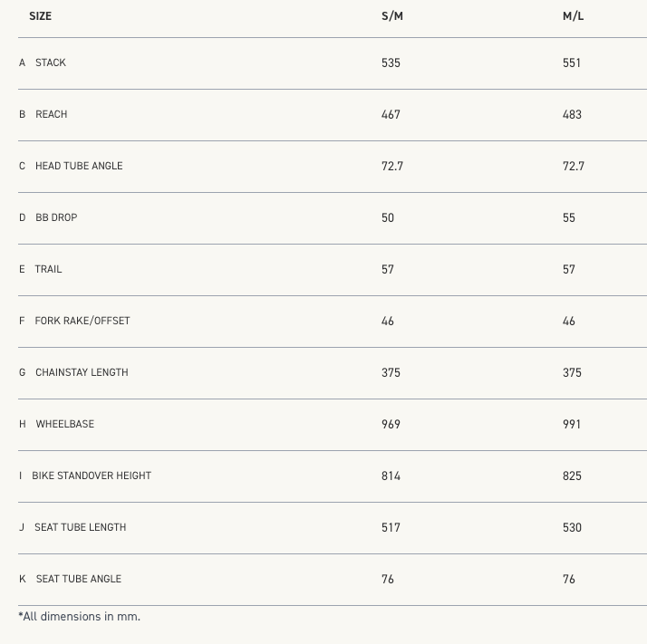Select the SEAT TUBE LENGTH label

click(x=81, y=527)
